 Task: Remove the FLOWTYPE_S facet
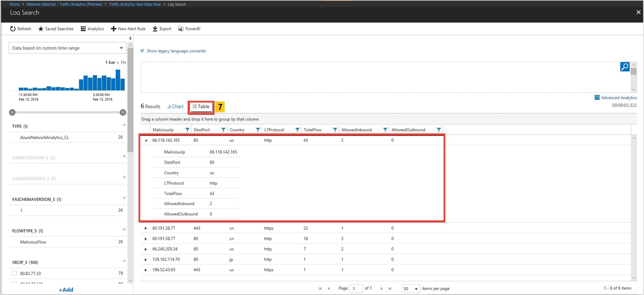pyautogui.click(x=124, y=229)
